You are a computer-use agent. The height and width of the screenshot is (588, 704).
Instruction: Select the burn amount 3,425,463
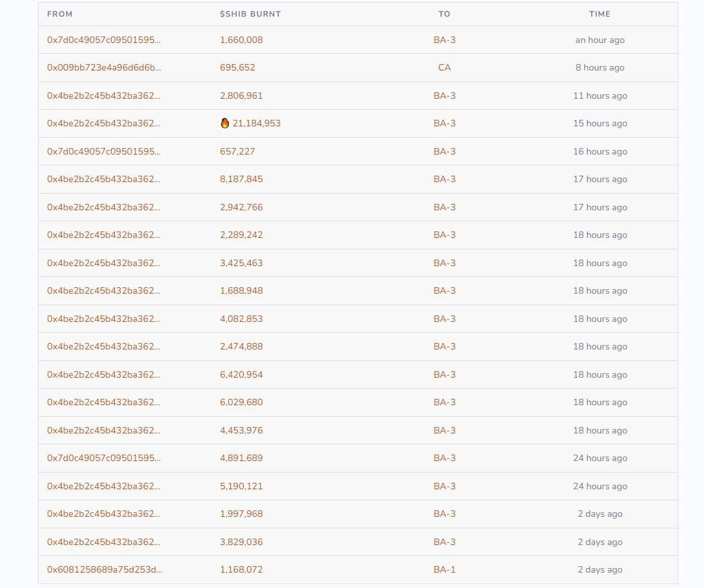(x=241, y=263)
